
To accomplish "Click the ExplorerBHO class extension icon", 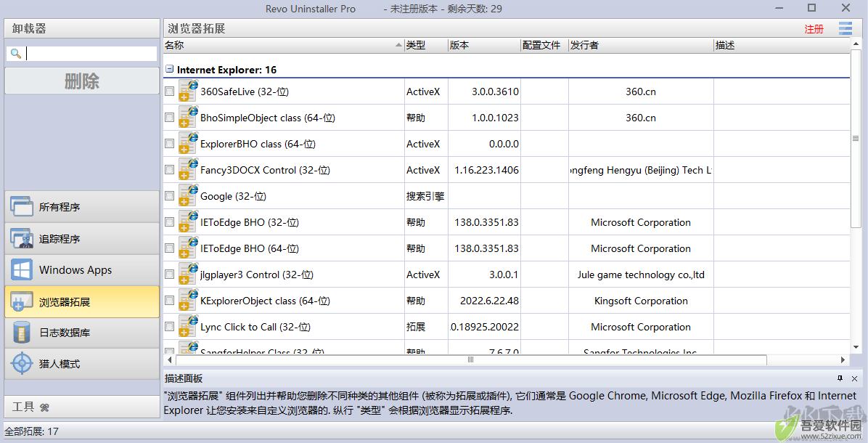I will click(188, 143).
